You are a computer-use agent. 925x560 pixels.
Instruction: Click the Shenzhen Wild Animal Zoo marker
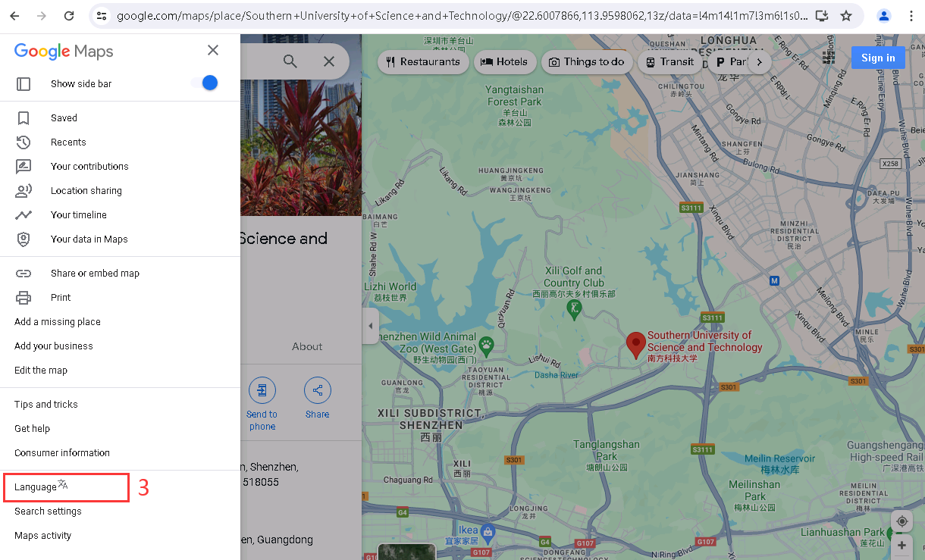point(486,346)
